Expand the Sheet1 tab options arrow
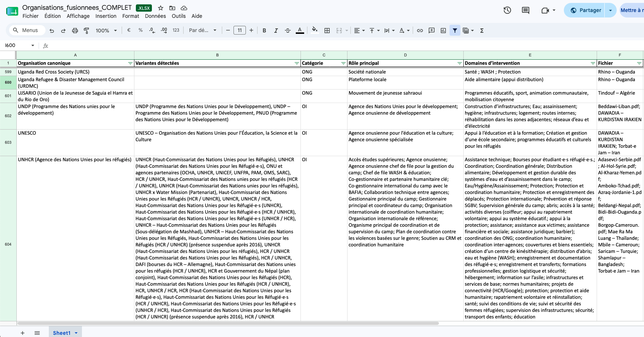Screen dimensions: 644x337 [76, 333]
